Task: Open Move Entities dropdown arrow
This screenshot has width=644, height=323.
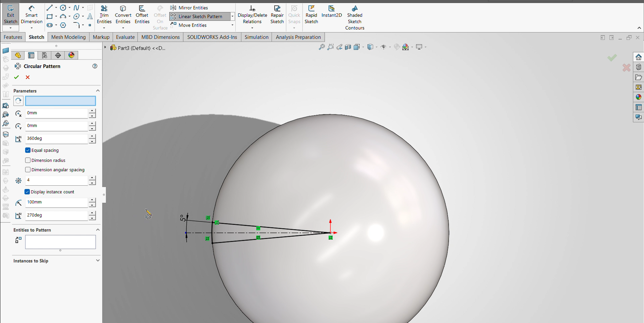Action: coord(232,25)
